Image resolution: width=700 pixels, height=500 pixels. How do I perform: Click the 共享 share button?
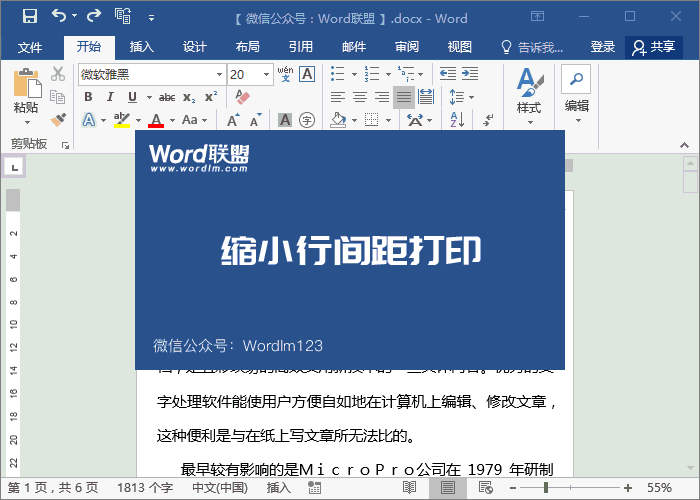point(654,47)
